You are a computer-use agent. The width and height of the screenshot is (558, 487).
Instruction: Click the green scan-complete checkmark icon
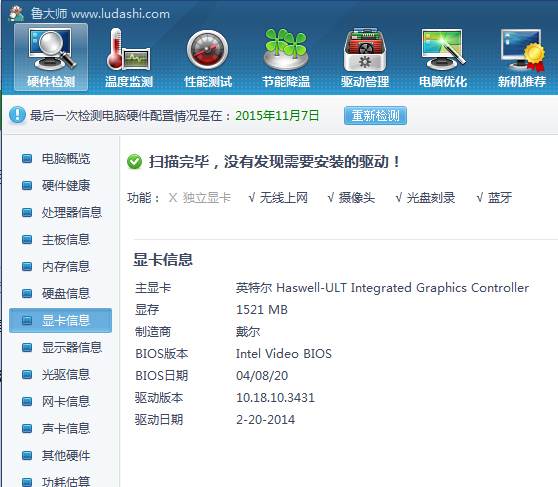coord(134,162)
